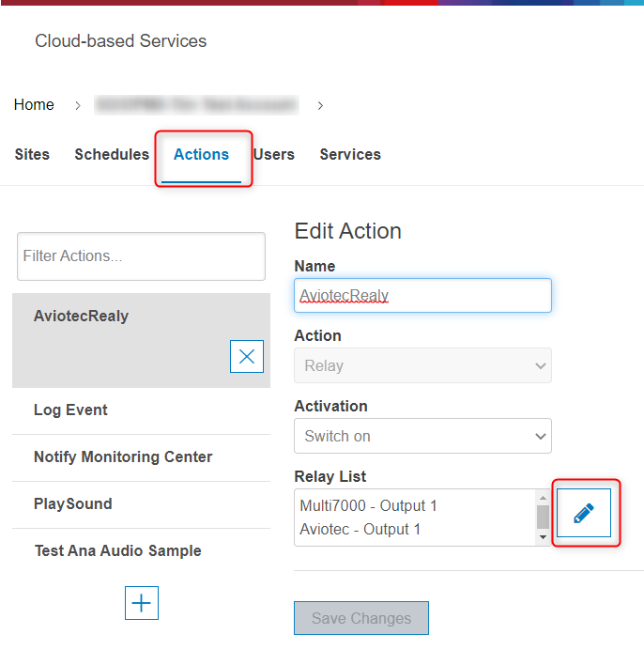Click the Name text field
This screenshot has height=665, width=644.
pyautogui.click(x=422, y=295)
